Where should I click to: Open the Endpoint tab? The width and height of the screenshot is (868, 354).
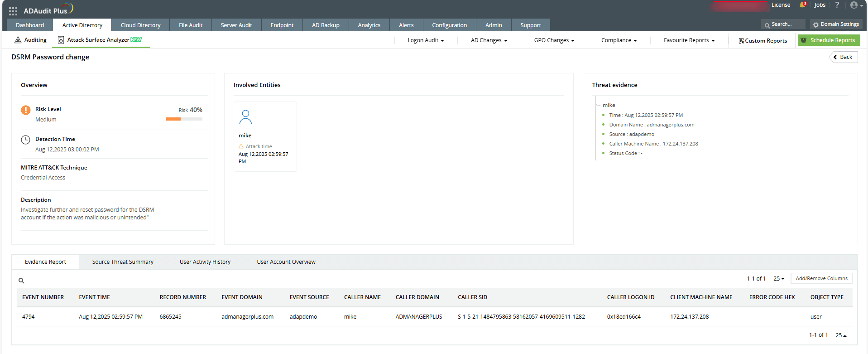[282, 25]
